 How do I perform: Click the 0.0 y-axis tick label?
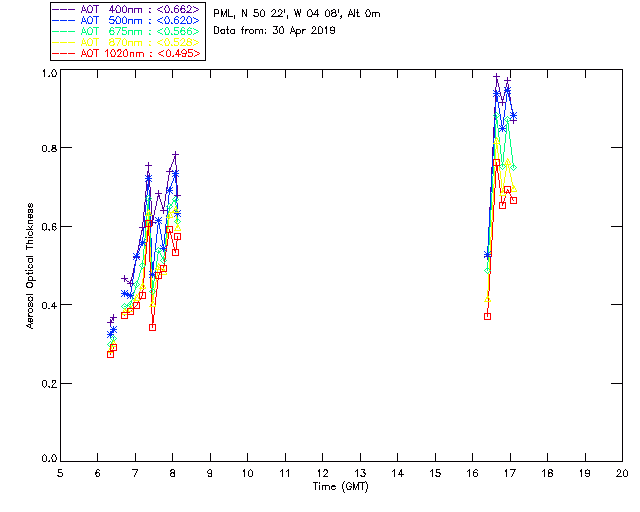click(49, 459)
